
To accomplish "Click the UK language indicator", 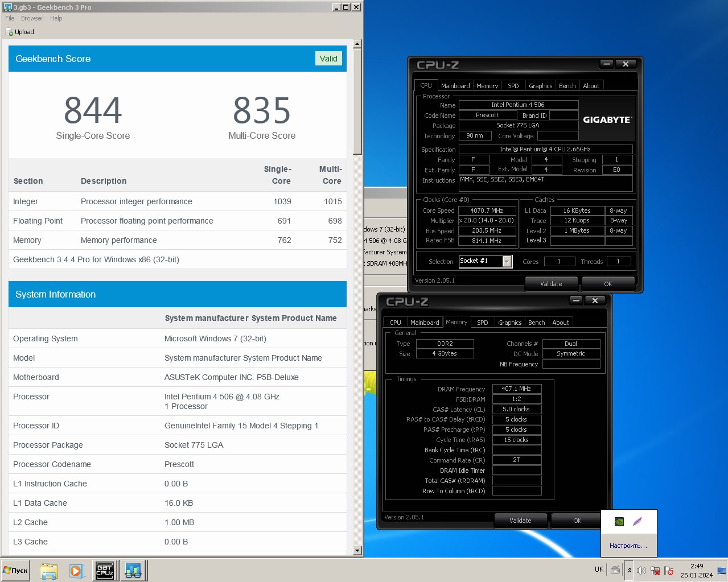I will tap(599, 569).
